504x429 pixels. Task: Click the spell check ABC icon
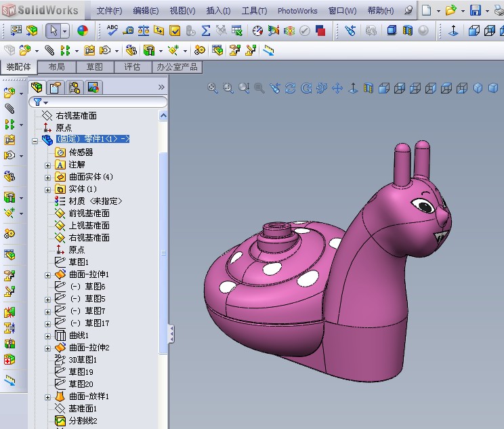(x=112, y=30)
